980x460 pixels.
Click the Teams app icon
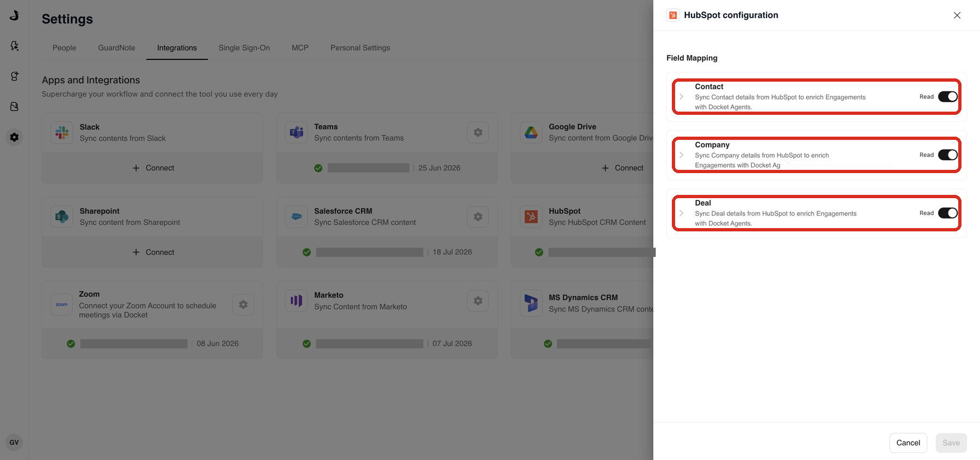click(x=297, y=132)
